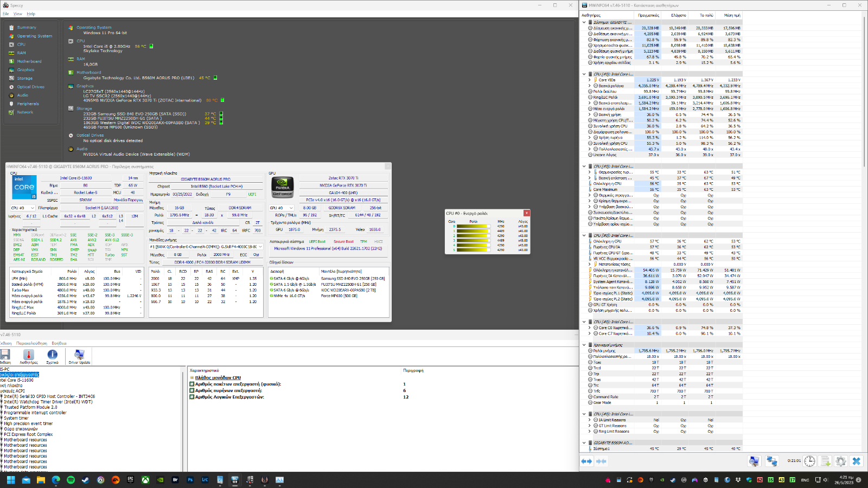Expand the Core VIDs sensor row

pyautogui.click(x=590, y=80)
